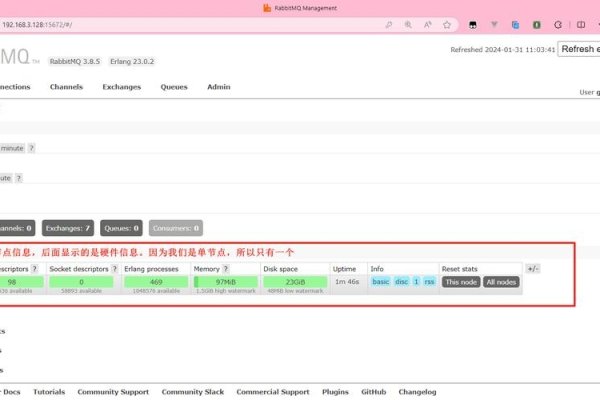This screenshot has width=600, height=400.
Task: Click the browser address bar URL
Action: [x=37, y=25]
